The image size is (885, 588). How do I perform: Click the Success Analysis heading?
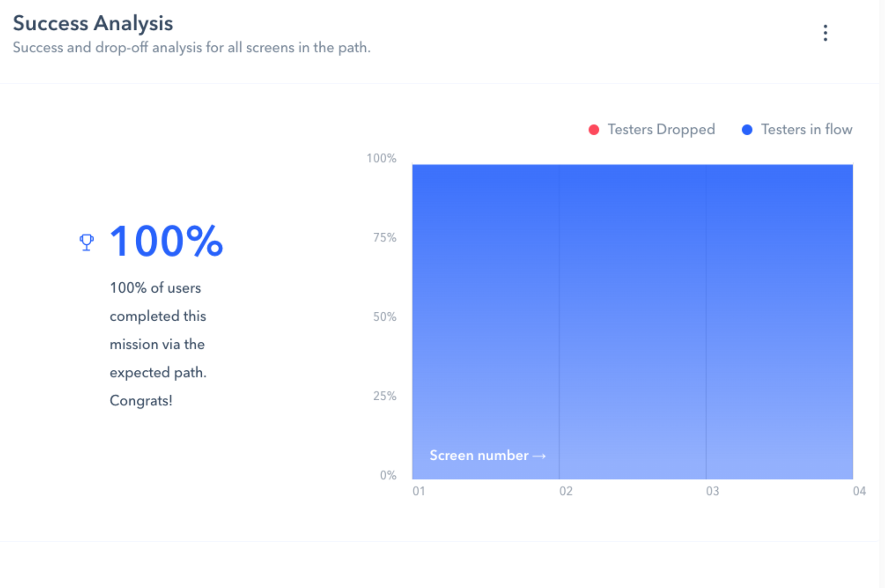[x=93, y=23]
